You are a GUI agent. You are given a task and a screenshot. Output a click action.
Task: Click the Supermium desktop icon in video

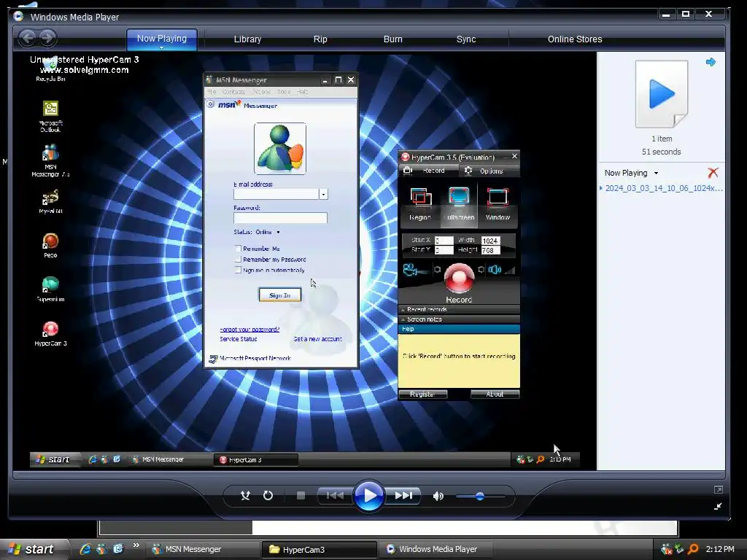click(50, 289)
